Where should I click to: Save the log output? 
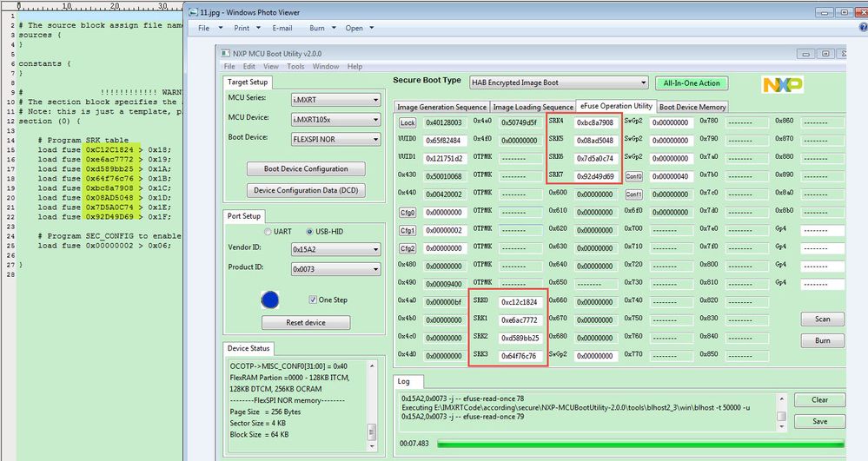820,421
